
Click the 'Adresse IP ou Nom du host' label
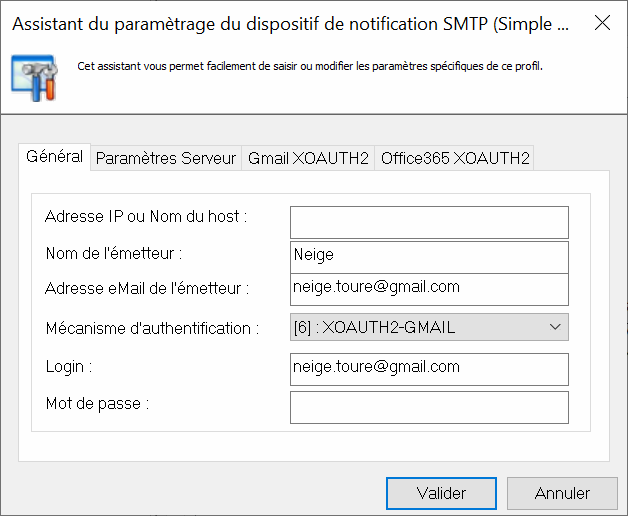coord(146,216)
